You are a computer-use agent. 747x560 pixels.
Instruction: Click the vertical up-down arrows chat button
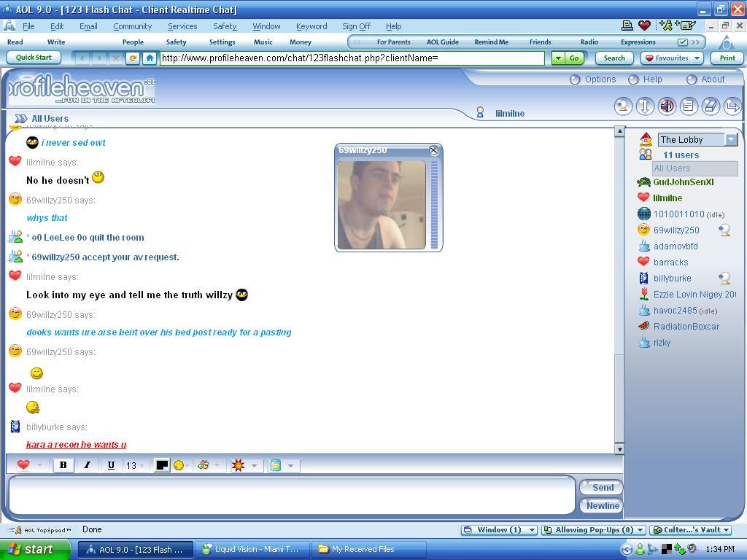pyautogui.click(x=645, y=106)
